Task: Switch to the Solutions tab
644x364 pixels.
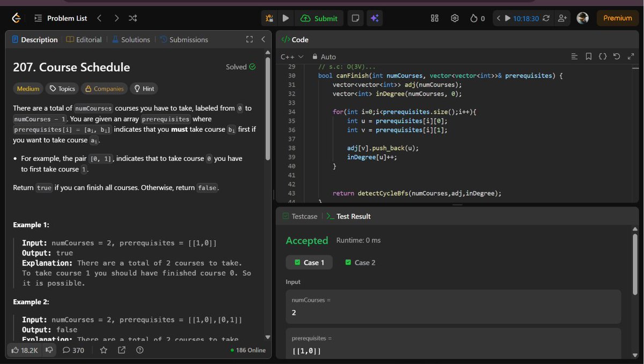Action: [x=131, y=40]
